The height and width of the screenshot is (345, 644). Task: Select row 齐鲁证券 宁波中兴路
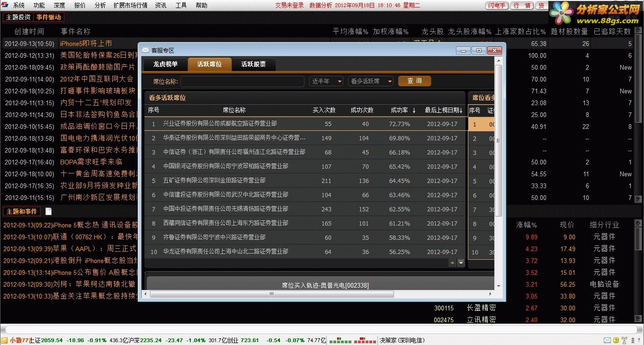coord(305,237)
